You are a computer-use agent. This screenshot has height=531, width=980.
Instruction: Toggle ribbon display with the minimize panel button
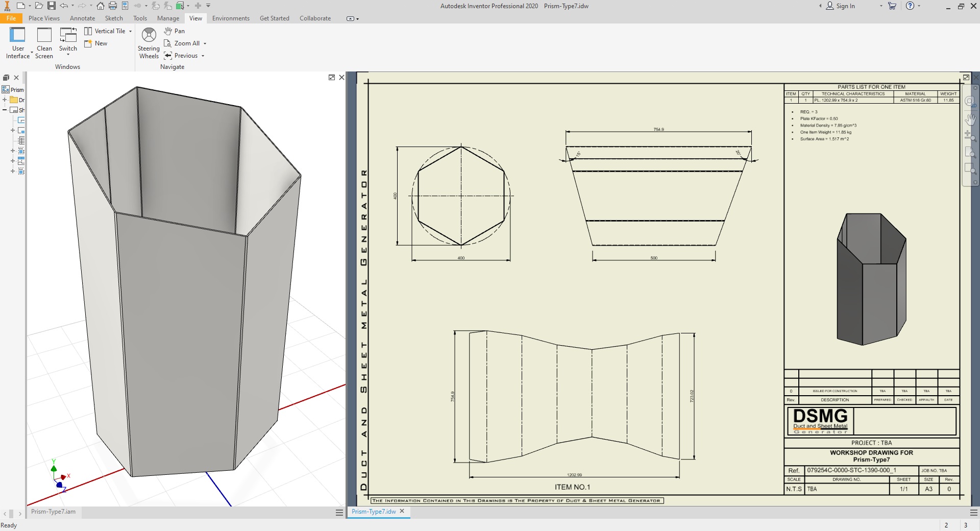pos(350,19)
